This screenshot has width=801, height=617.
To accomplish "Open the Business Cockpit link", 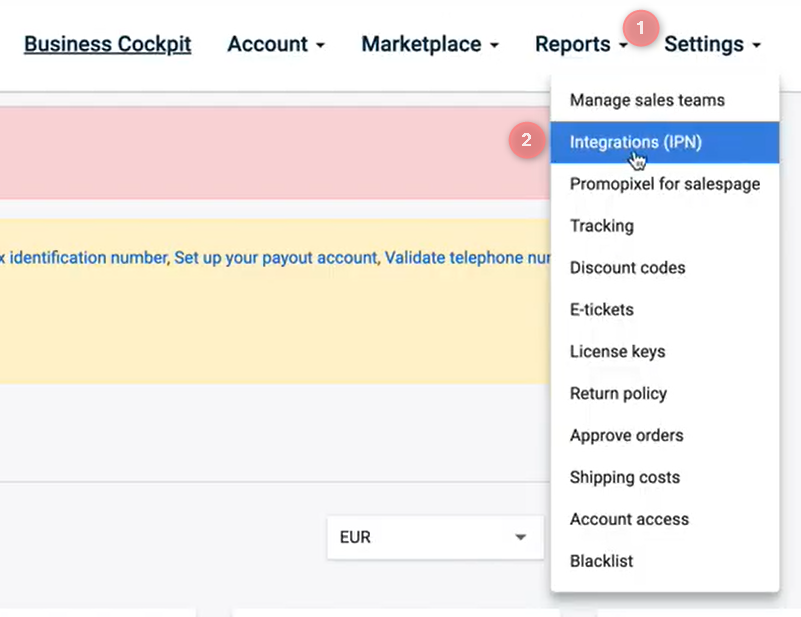I will 107,44.
